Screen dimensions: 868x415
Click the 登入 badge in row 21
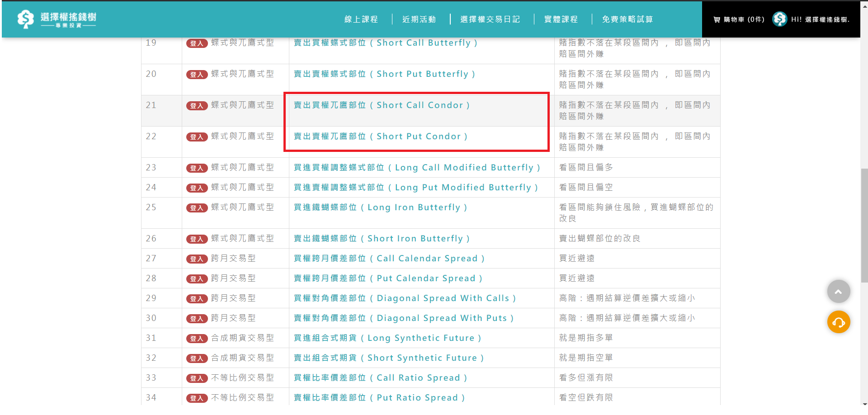197,106
